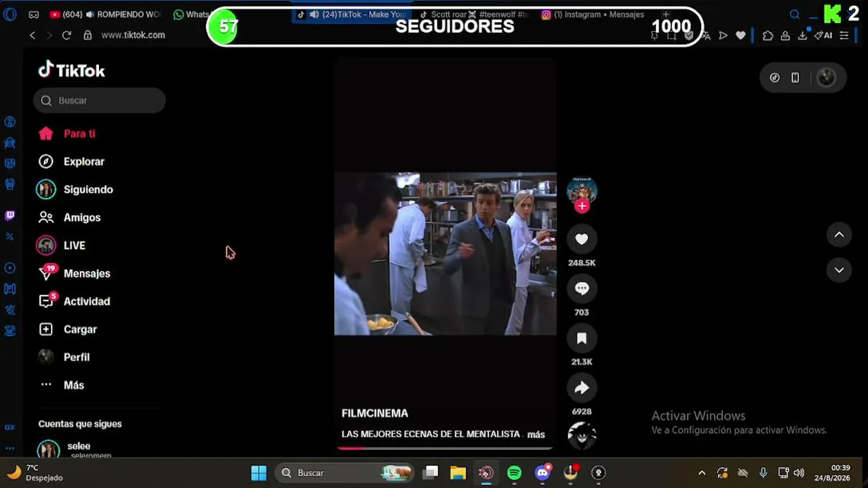Open the AI assistant toolbar button
The height and width of the screenshot is (488, 868).
[823, 35]
